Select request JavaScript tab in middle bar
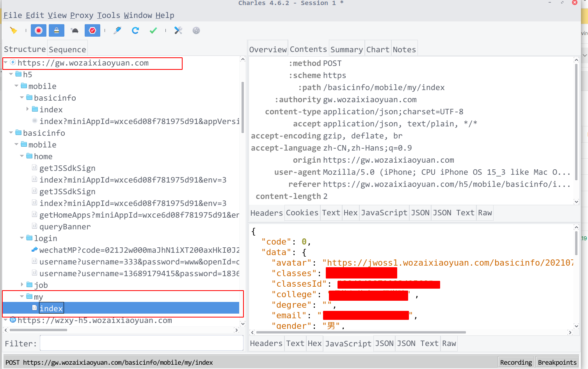Screen dimensions: 588x369 click(384, 213)
